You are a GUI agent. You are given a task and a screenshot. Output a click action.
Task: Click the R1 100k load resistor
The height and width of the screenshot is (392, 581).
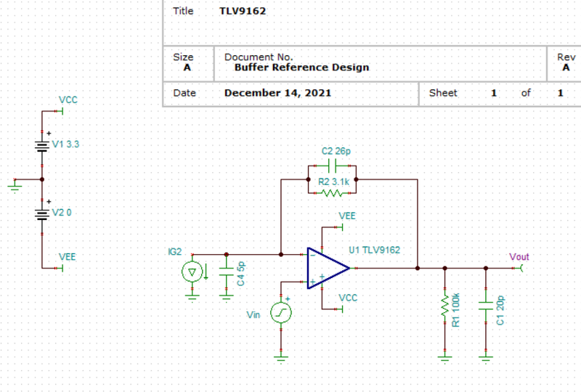(444, 306)
